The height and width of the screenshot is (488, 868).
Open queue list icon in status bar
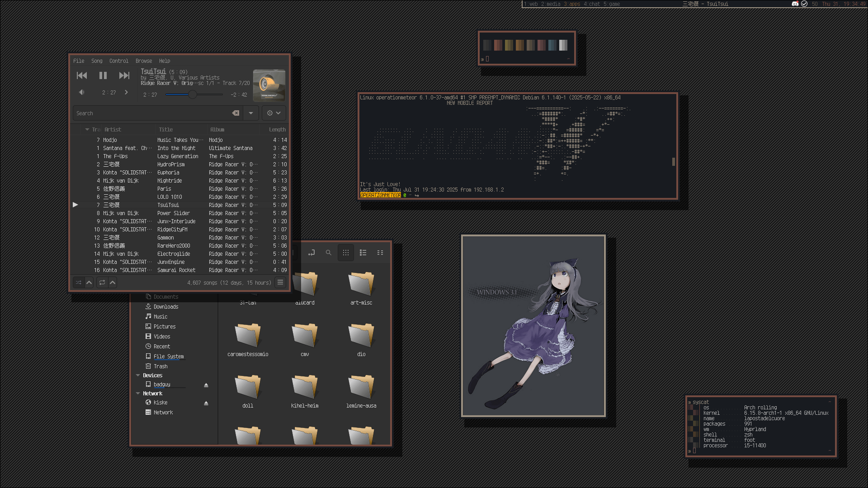280,282
